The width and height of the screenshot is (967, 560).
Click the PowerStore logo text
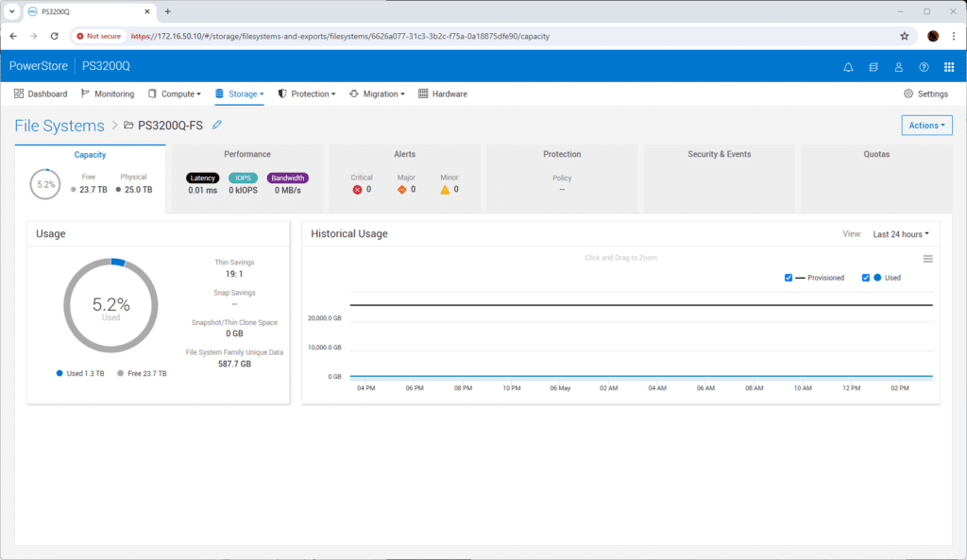(38, 66)
